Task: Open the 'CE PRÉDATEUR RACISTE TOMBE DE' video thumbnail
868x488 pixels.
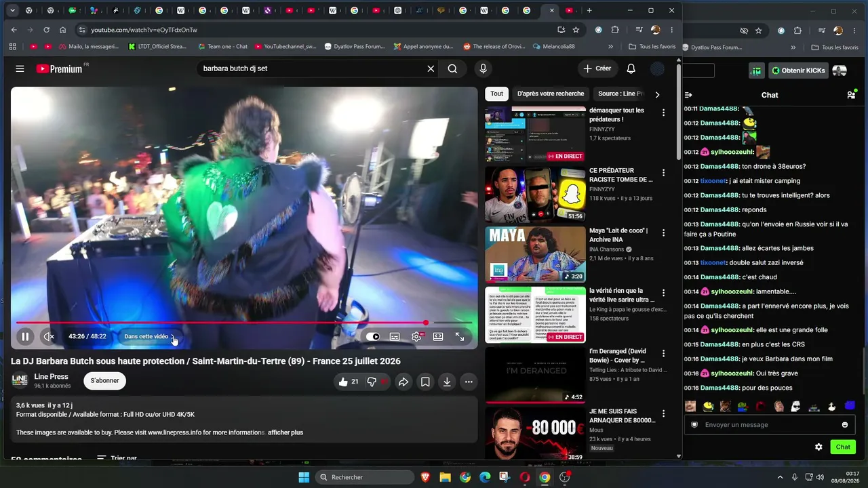Action: tap(535, 195)
